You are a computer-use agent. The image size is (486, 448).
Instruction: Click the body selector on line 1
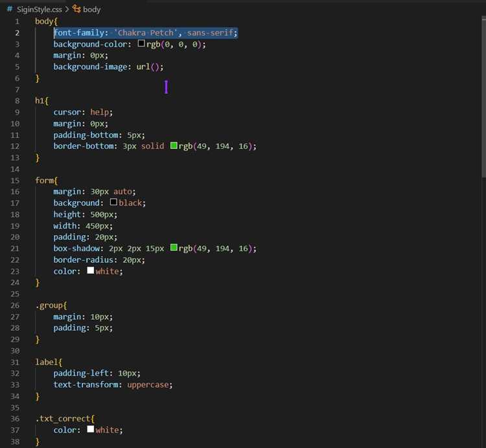pyautogui.click(x=44, y=21)
